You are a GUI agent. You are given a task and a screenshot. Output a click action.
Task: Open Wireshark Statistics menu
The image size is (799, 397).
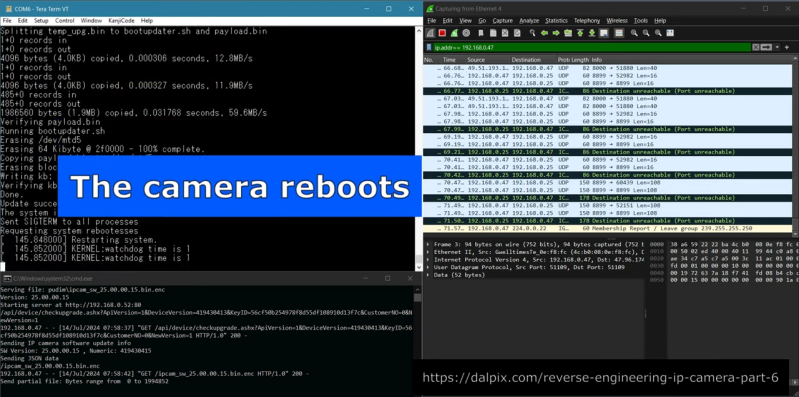[556, 20]
